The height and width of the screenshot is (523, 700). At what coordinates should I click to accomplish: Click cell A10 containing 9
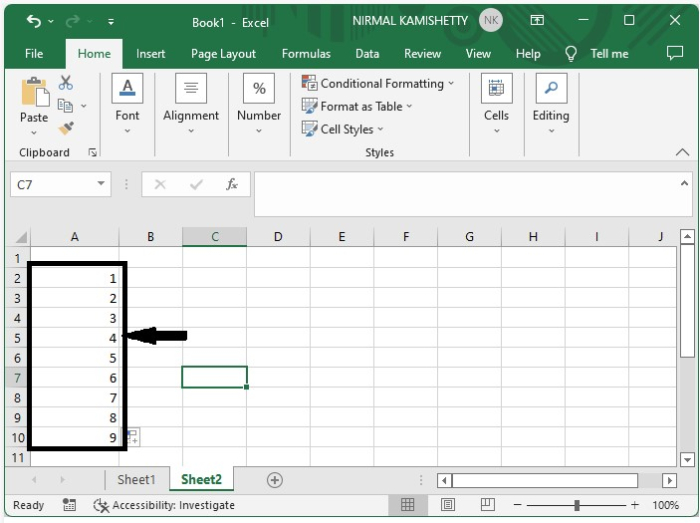pos(75,438)
